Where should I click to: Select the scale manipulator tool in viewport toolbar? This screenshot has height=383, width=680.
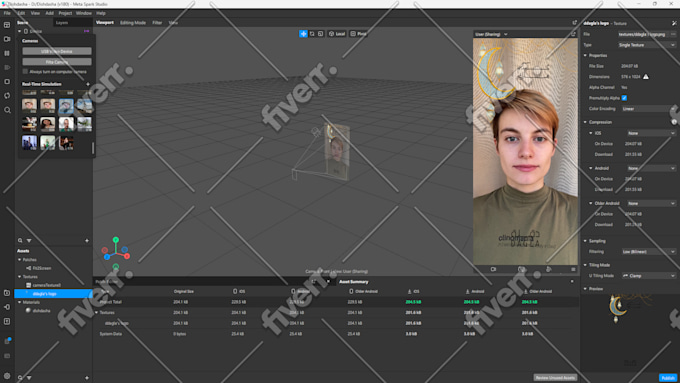click(320, 34)
